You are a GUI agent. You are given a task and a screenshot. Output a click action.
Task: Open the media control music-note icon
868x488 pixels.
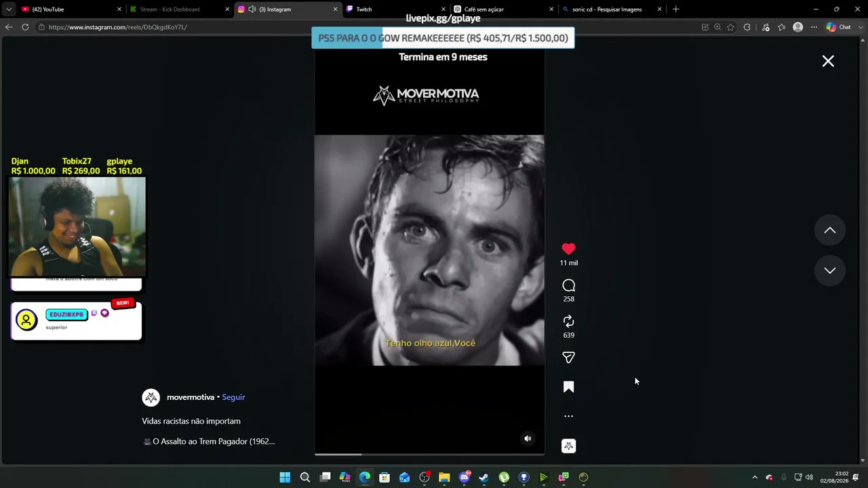click(x=766, y=27)
